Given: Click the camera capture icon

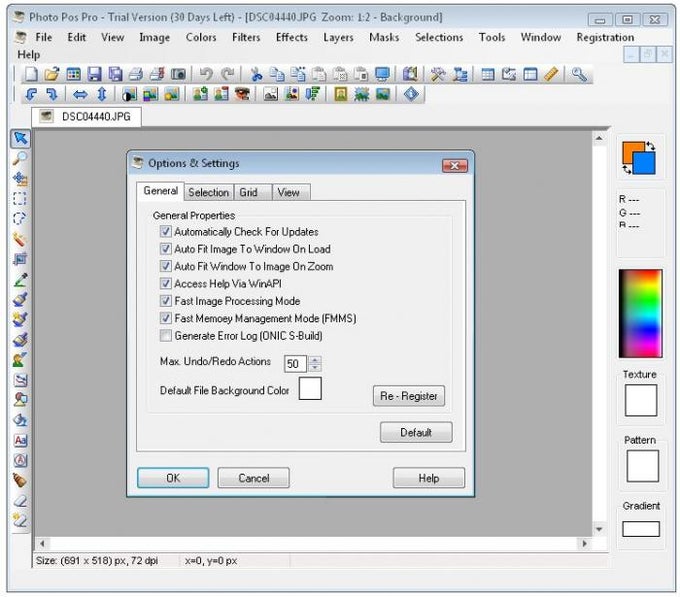Looking at the screenshot, I should point(178,75).
